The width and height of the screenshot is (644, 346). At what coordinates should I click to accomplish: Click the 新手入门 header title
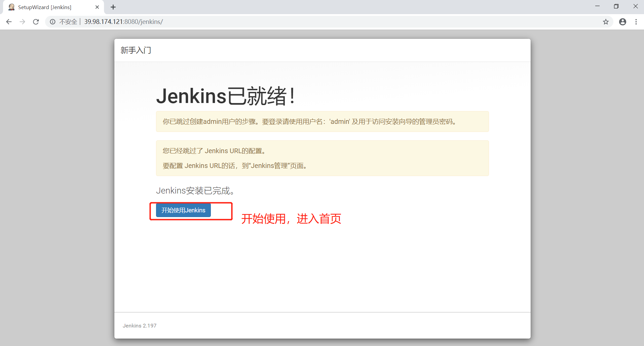pos(136,50)
